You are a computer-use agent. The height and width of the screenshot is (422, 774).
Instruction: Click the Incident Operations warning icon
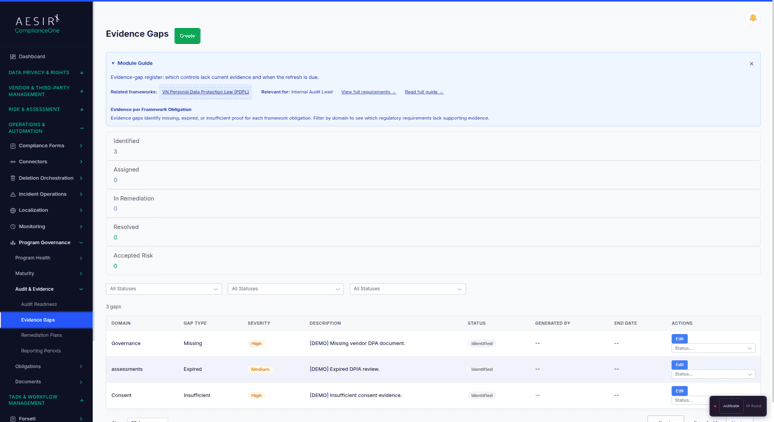click(13, 194)
